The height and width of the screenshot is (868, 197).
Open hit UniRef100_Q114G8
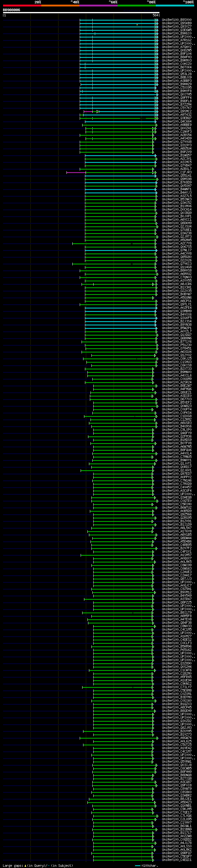176,267
